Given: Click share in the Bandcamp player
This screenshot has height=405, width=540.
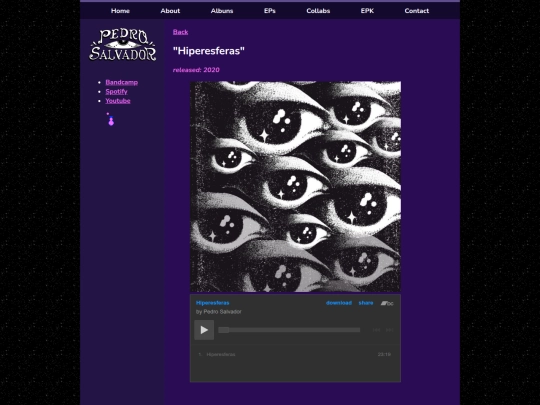Looking at the screenshot, I should click(x=366, y=303).
